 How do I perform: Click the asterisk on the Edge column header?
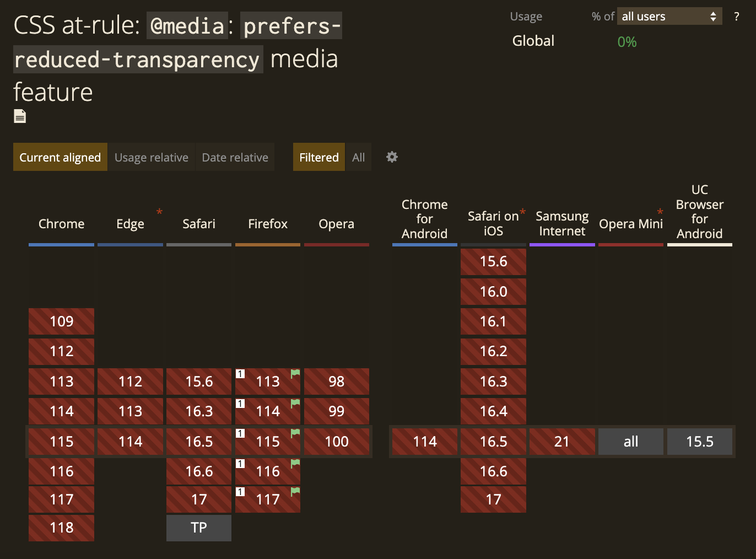(159, 212)
